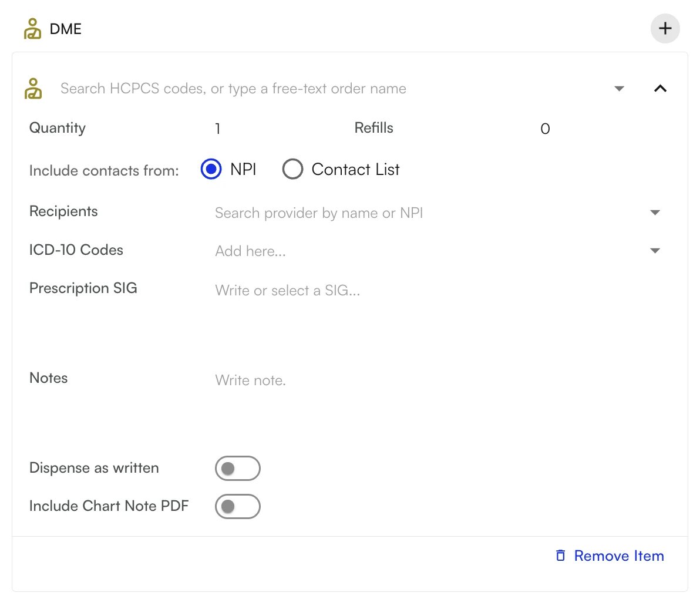Click the Include Chart Note PDF label
The image size is (700, 606).
[109, 506]
